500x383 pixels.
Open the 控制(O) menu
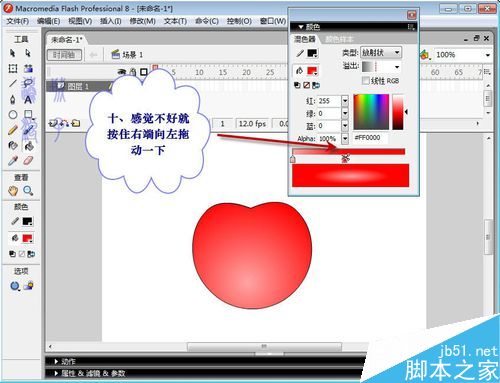(239, 21)
